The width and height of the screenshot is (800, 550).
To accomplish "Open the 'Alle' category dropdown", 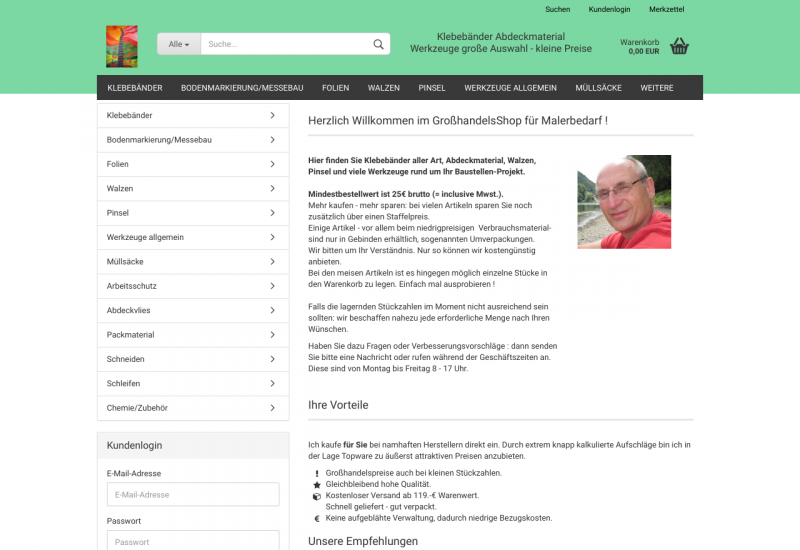I will pyautogui.click(x=179, y=44).
